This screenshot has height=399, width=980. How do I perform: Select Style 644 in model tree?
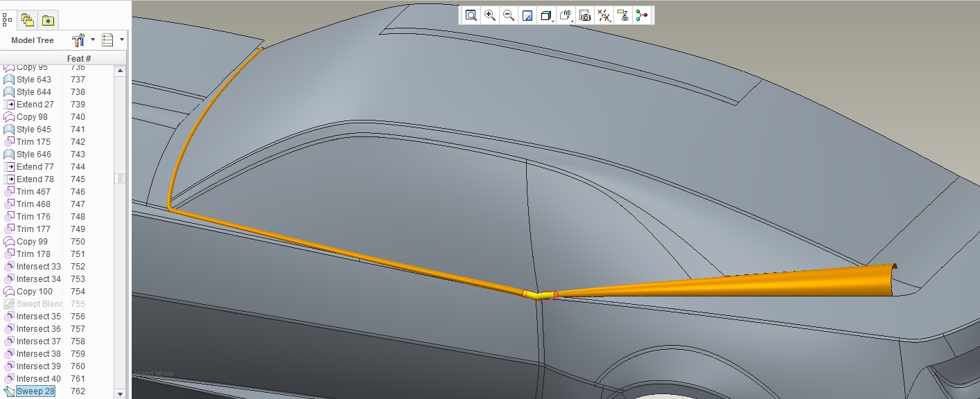pyautogui.click(x=34, y=92)
